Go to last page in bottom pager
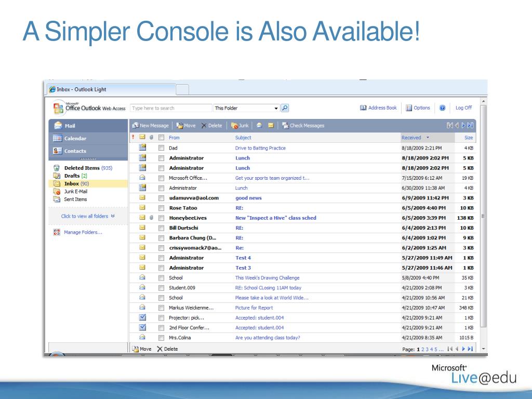Viewport: 532px width, 399px height. [x=470, y=349]
